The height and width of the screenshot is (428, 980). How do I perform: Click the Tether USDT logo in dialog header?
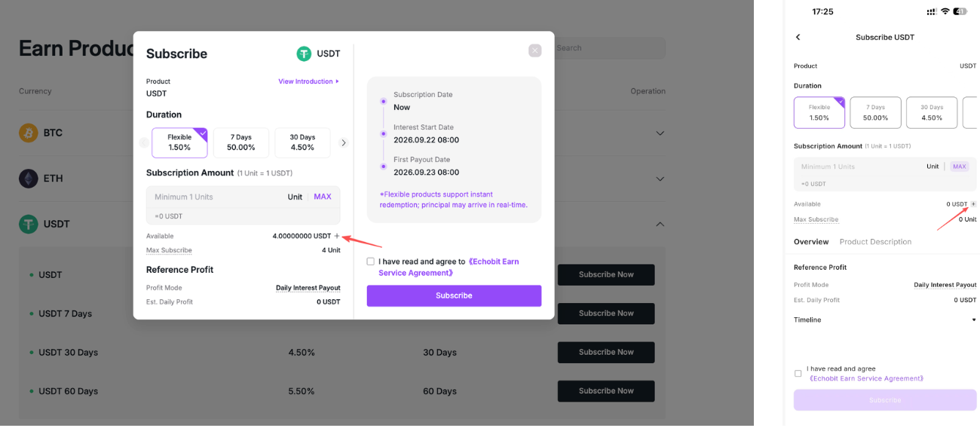[304, 53]
